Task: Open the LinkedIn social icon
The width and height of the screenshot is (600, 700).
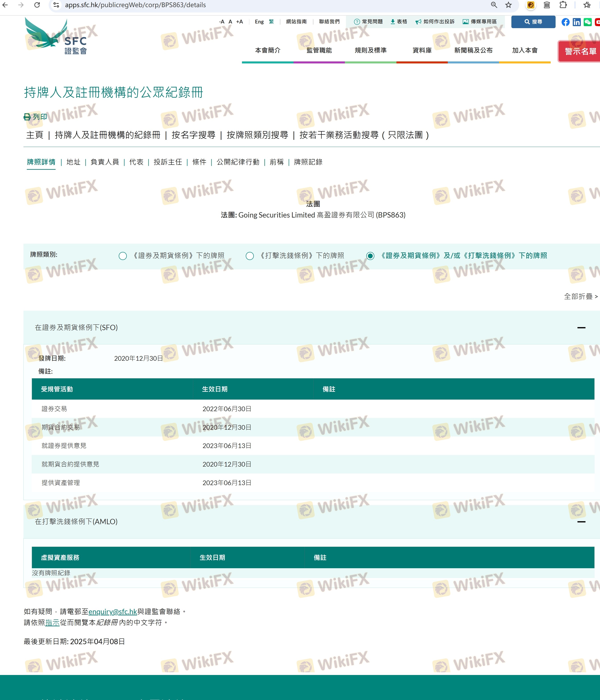Action: pos(576,22)
